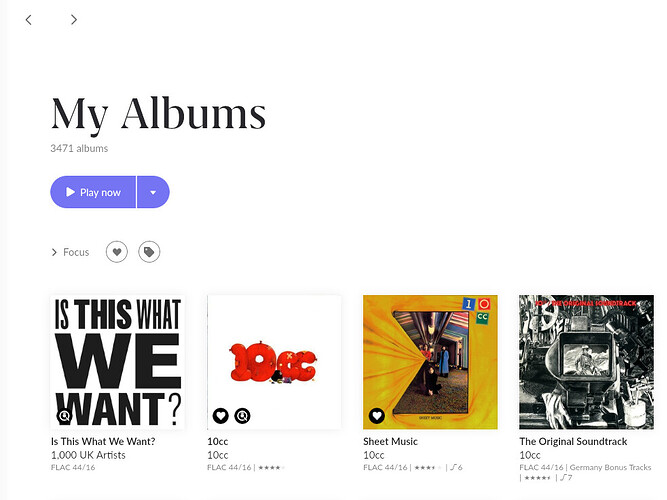Open the 1,000 UK Artists artist link
This screenshot has height=500, width=667.
[88, 455]
